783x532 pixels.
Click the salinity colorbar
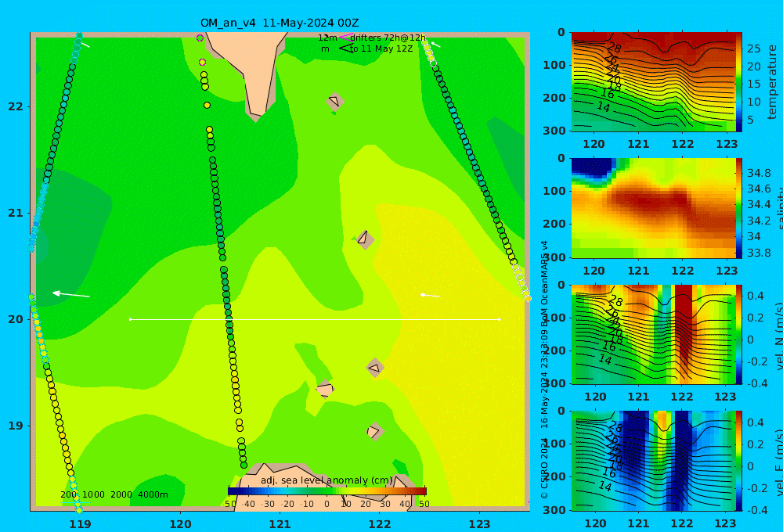(x=739, y=208)
